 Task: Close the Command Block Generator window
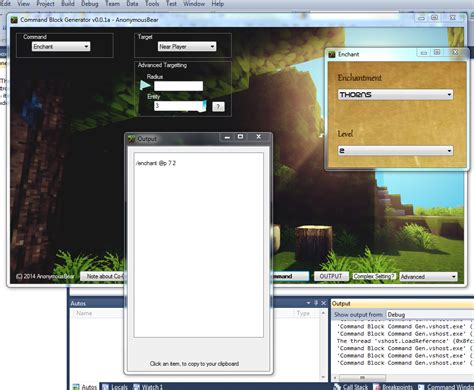coord(453,18)
